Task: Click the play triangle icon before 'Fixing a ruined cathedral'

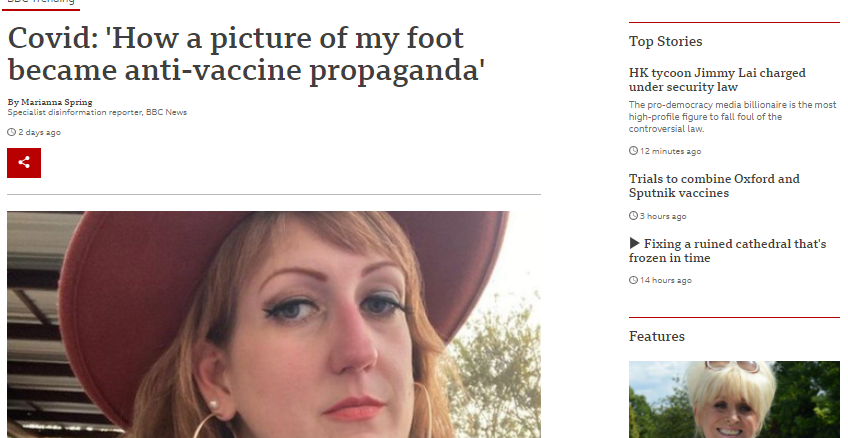Action: pyautogui.click(x=634, y=243)
